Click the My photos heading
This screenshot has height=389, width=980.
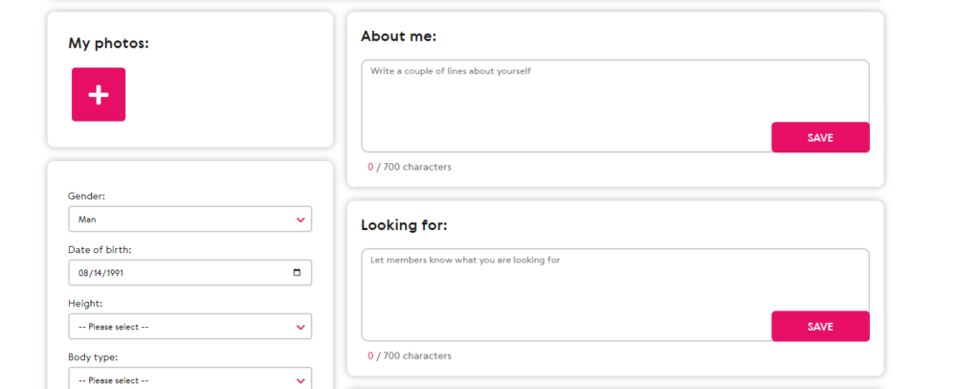coord(108,43)
